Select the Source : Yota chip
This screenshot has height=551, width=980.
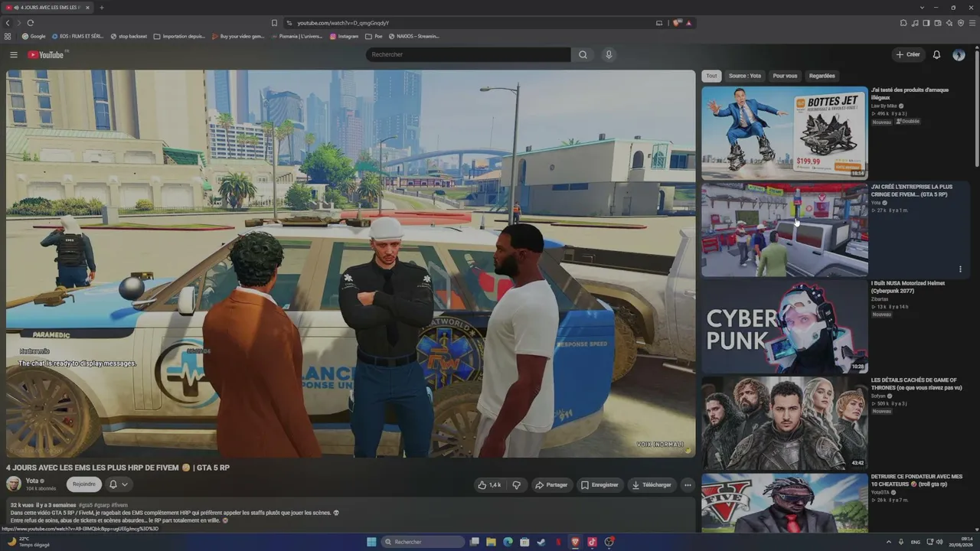(745, 76)
